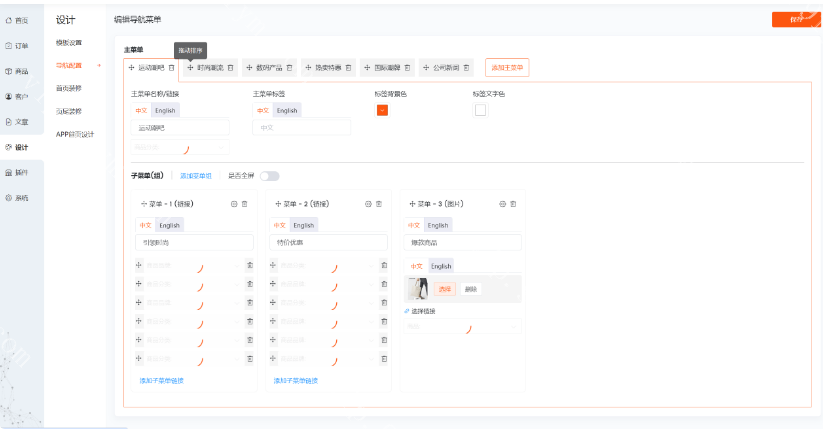Switch main menu name to English tab
The height and width of the screenshot is (430, 823).
tap(165, 111)
